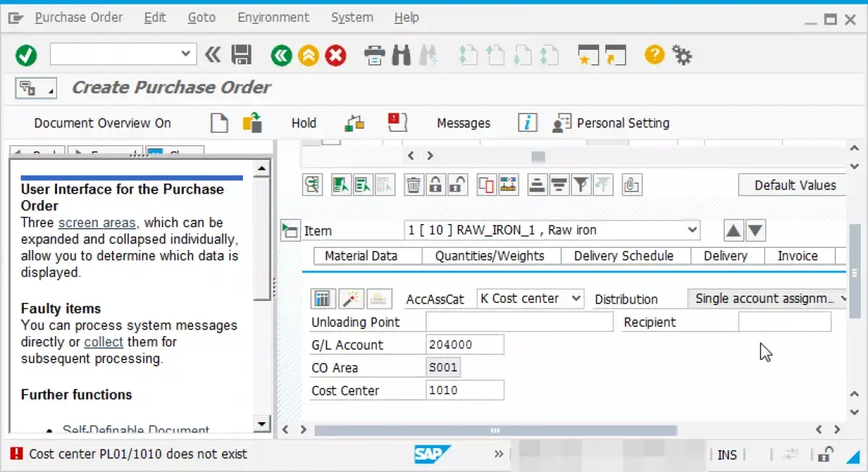Select the previous item with the up triangle

733,231
